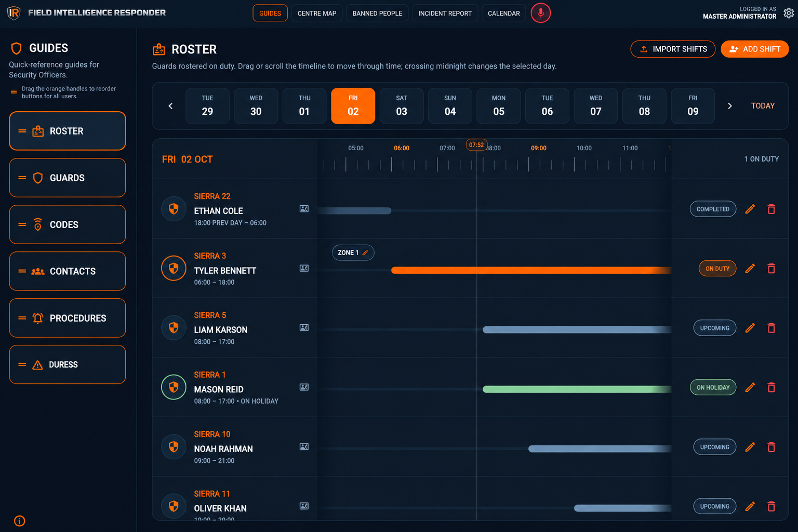
Task: Edit Noah Rahman's shift
Action: click(750, 447)
